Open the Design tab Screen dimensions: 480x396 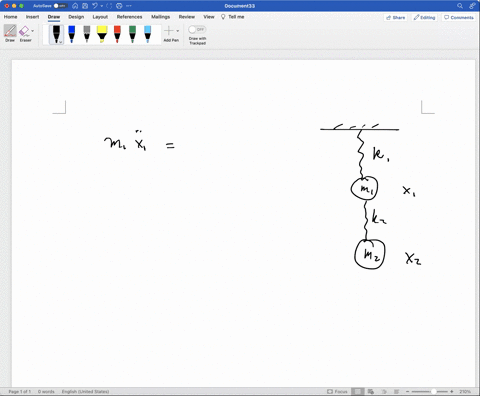click(x=76, y=17)
